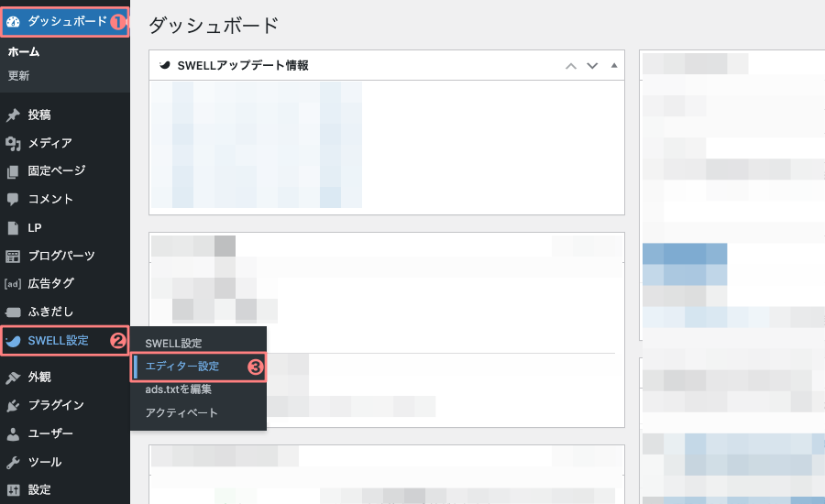Move SWELLアップデート情報 panel down with arrow
Image resolution: width=825 pixels, height=504 pixels.
pos(592,66)
